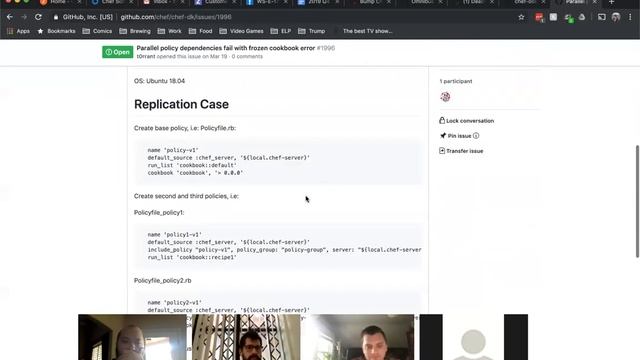Click the participant avatar in the sidebar

tap(445, 97)
